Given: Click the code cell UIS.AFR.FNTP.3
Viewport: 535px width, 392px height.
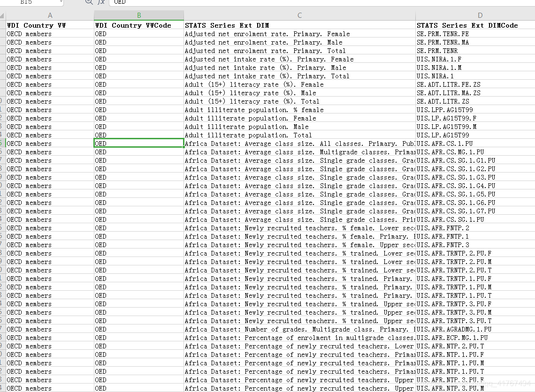Looking at the screenshot, I should coord(475,245).
